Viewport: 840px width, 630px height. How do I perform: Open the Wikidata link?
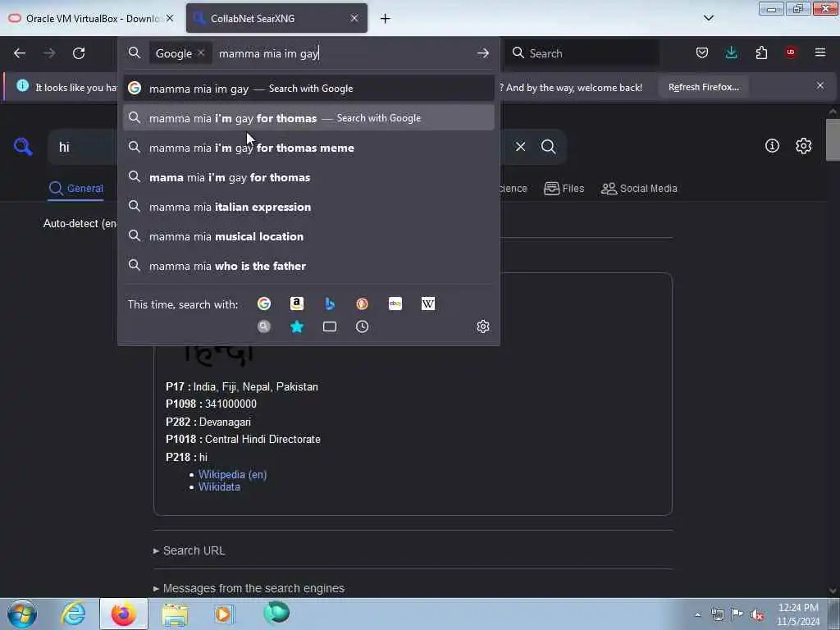pos(219,487)
